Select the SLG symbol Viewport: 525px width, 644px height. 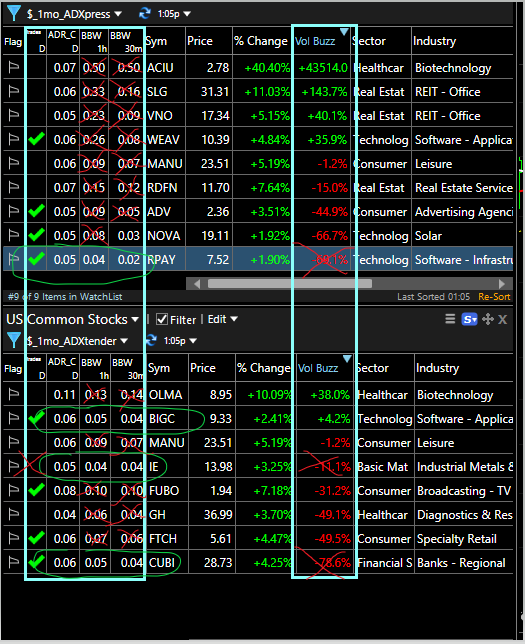click(x=157, y=91)
